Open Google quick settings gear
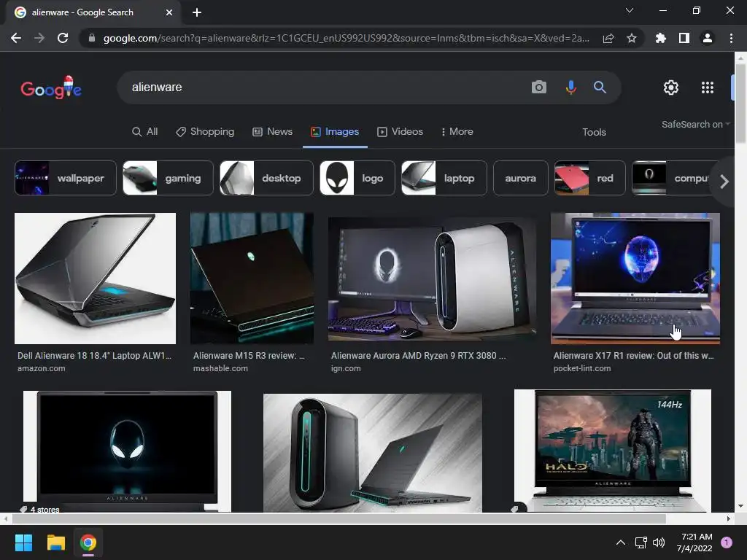The image size is (747, 560). pyautogui.click(x=671, y=87)
